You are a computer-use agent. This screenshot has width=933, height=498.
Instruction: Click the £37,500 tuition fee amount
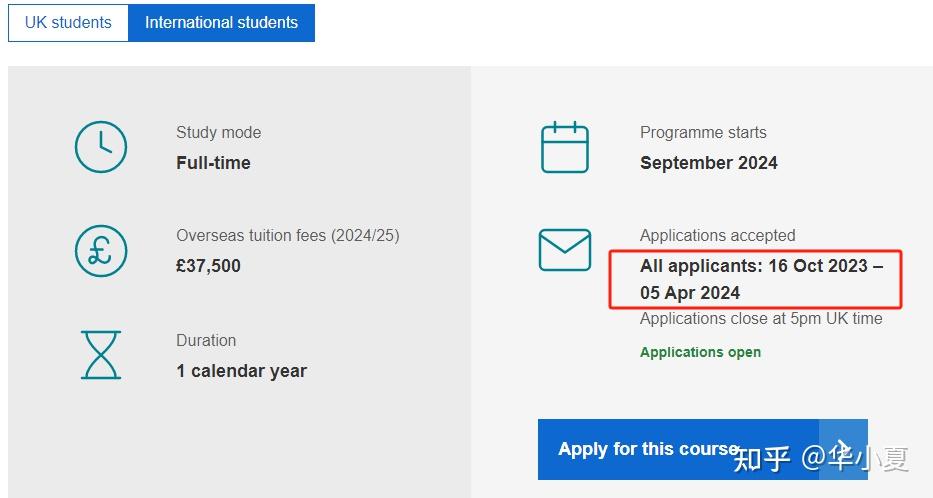click(208, 266)
